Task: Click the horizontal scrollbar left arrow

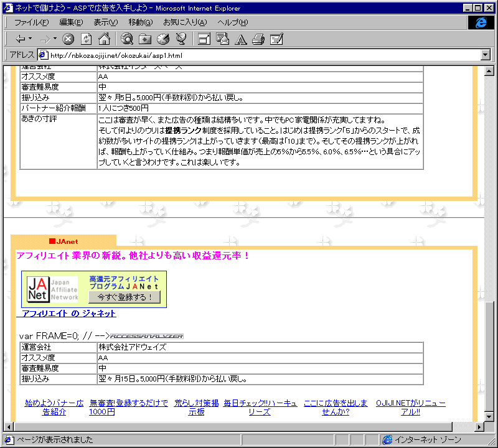Action: [9, 427]
